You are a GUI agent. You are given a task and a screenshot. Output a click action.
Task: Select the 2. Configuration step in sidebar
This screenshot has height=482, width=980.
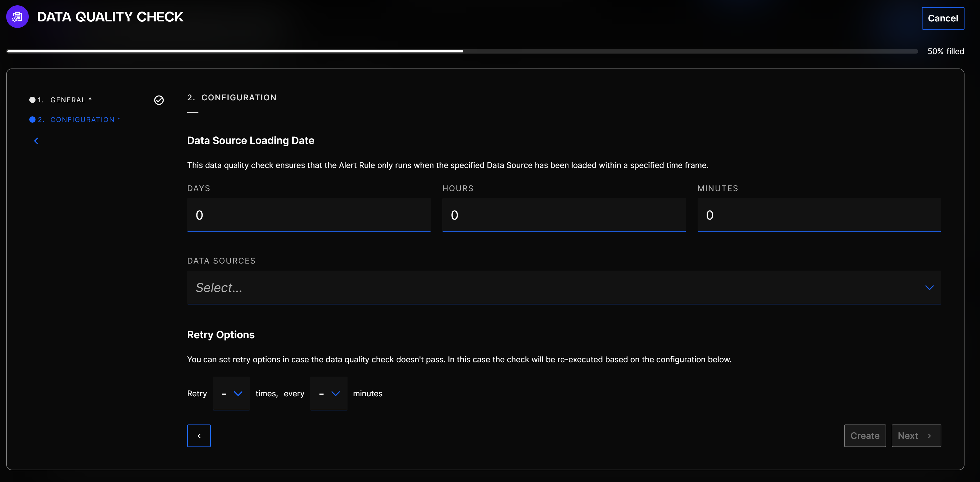(82, 120)
